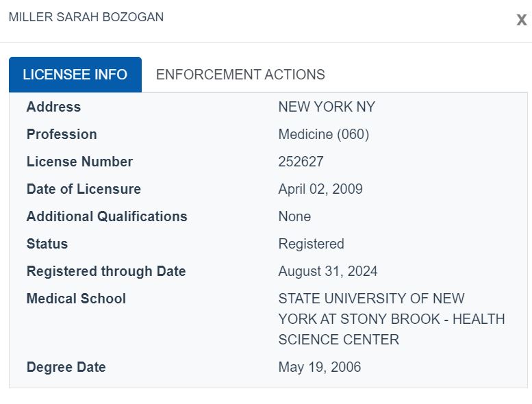The width and height of the screenshot is (532, 404).
Task: Click the Medicine (060) profession value
Action: tap(324, 134)
